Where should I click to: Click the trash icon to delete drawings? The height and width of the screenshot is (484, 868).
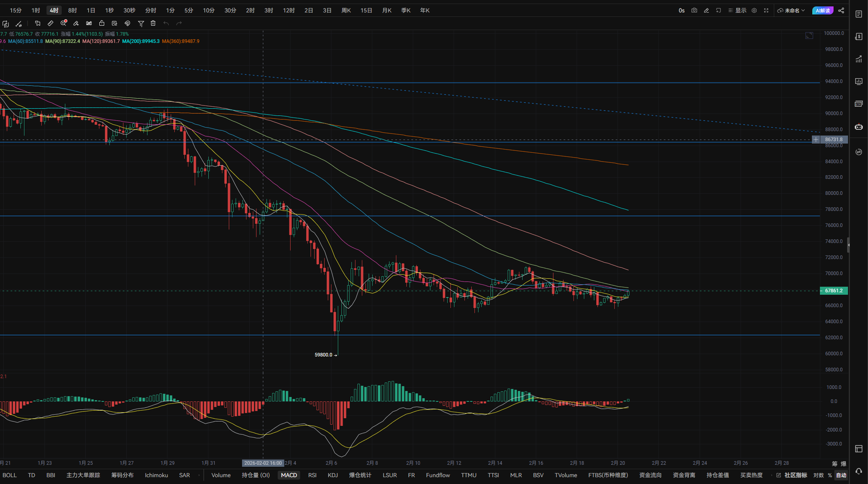pyautogui.click(x=153, y=23)
